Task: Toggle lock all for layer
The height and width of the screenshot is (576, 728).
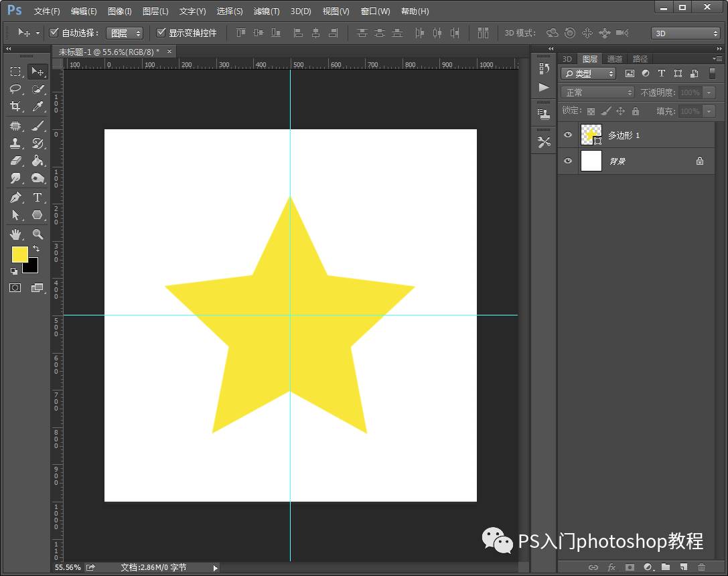Action: pyautogui.click(x=636, y=111)
